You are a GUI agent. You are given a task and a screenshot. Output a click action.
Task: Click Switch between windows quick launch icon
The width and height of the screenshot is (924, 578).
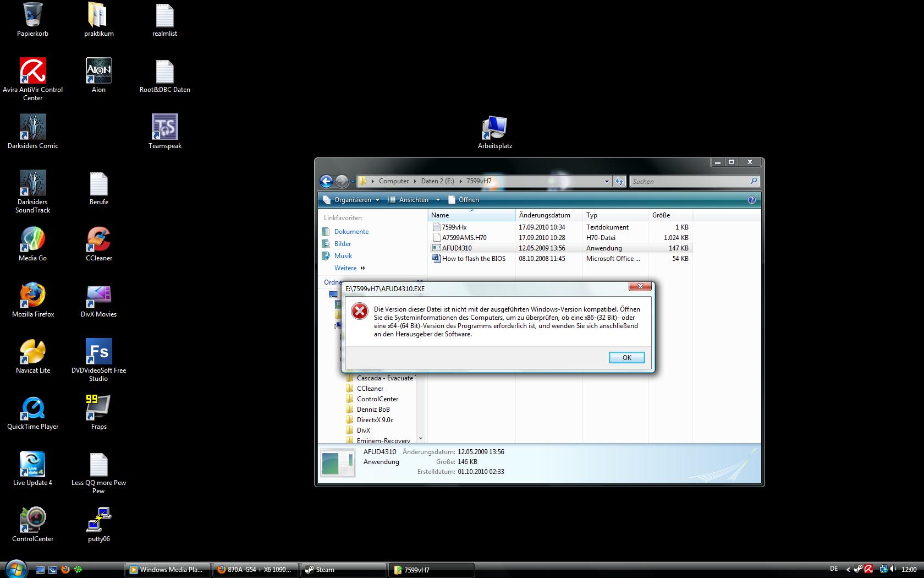point(53,570)
